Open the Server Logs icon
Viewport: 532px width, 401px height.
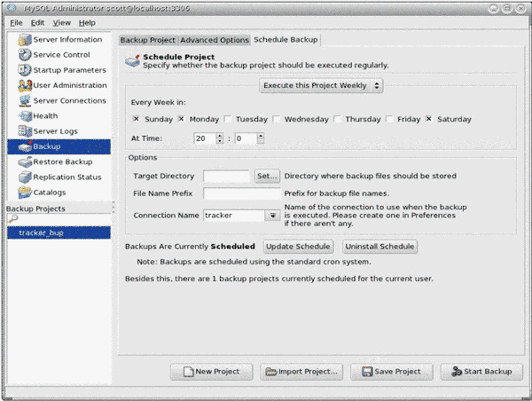(25, 131)
